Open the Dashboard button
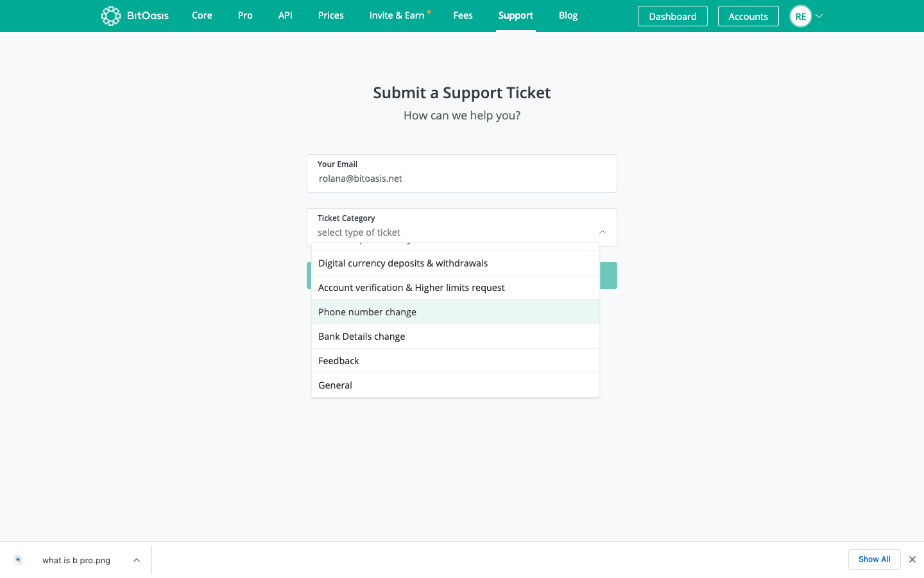Image resolution: width=924 pixels, height=578 pixels. (x=672, y=16)
